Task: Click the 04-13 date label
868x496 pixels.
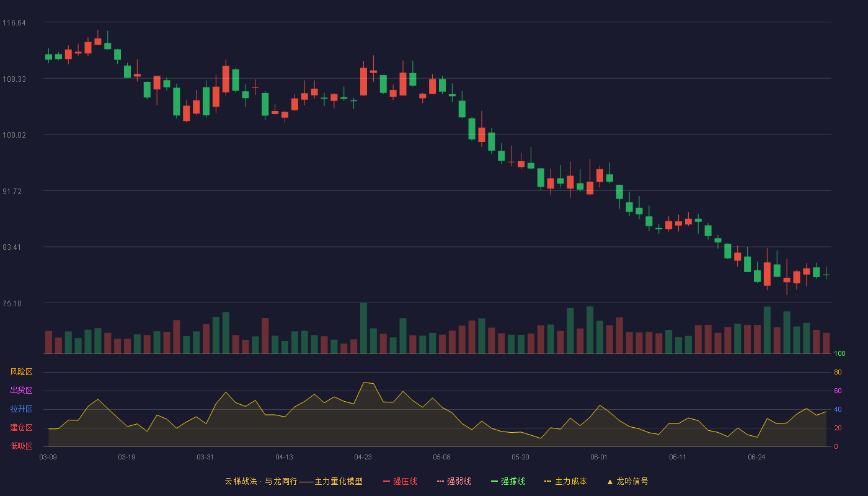Action: (x=284, y=457)
